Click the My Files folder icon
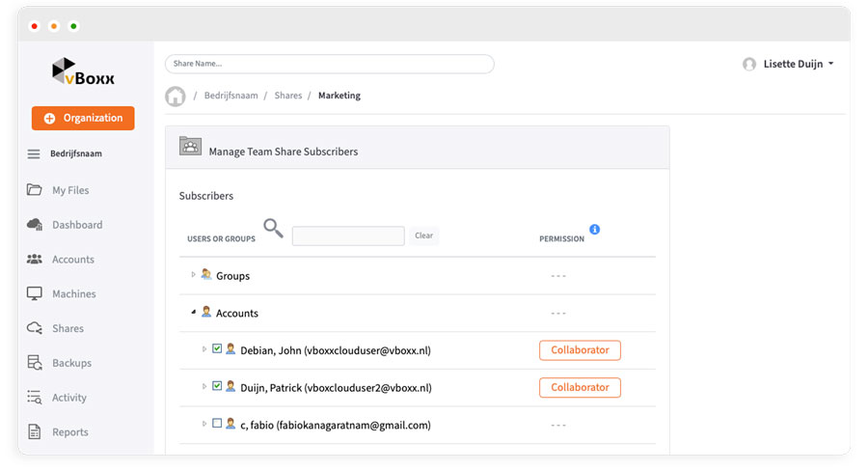 click(x=35, y=190)
